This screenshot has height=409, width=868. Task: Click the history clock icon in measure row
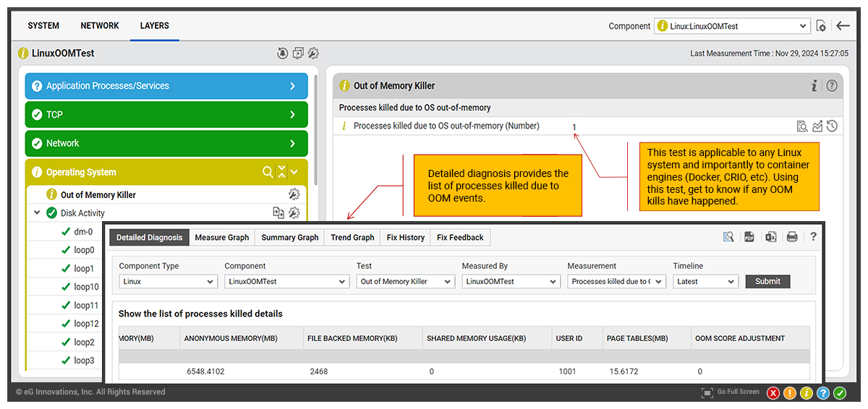point(832,126)
